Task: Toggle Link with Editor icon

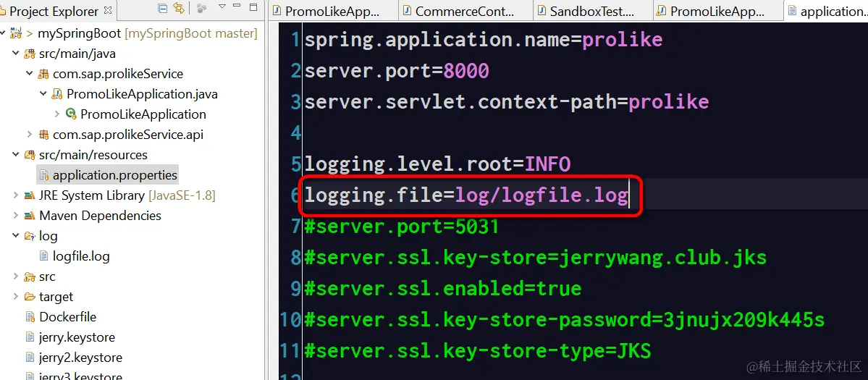Action: click(x=178, y=9)
